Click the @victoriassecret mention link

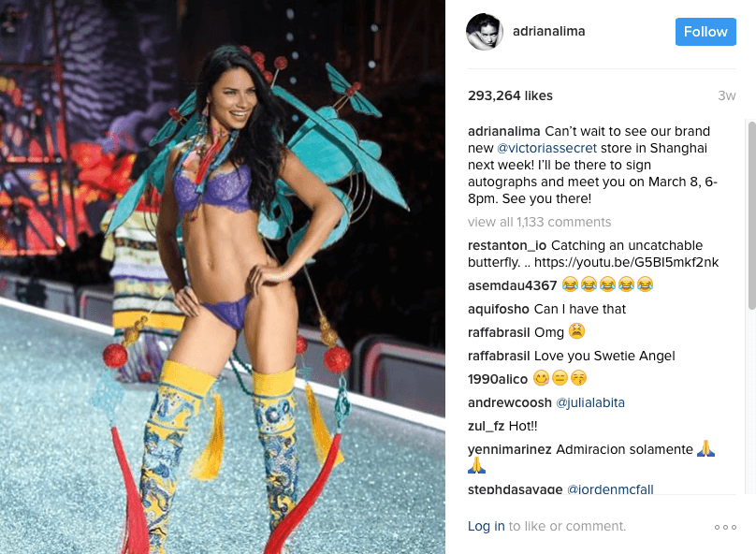point(546,148)
